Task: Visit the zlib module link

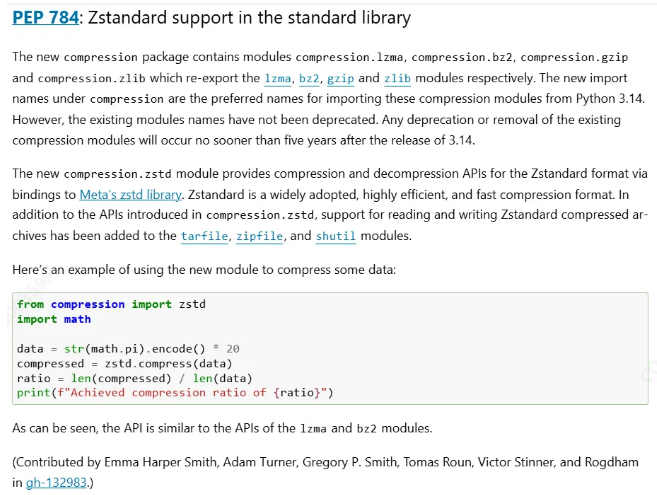Action: point(398,78)
